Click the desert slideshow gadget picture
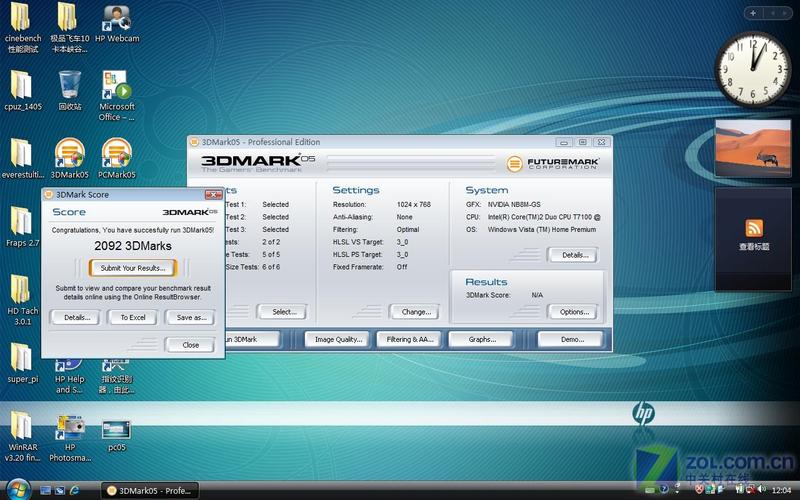 pos(753,148)
